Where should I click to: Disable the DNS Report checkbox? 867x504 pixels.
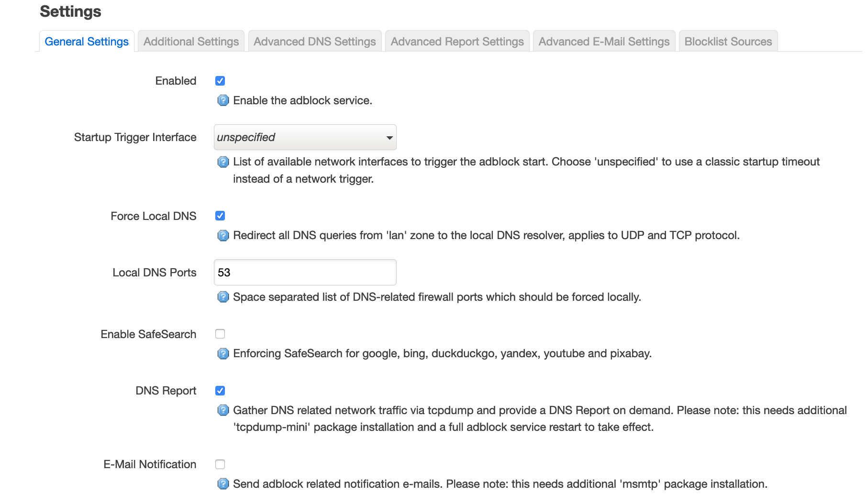coord(220,391)
